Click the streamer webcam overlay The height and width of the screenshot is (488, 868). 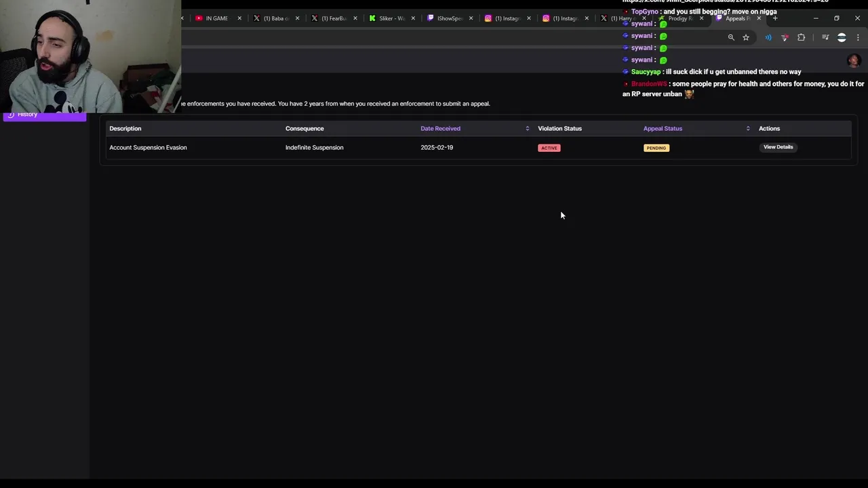[90, 56]
